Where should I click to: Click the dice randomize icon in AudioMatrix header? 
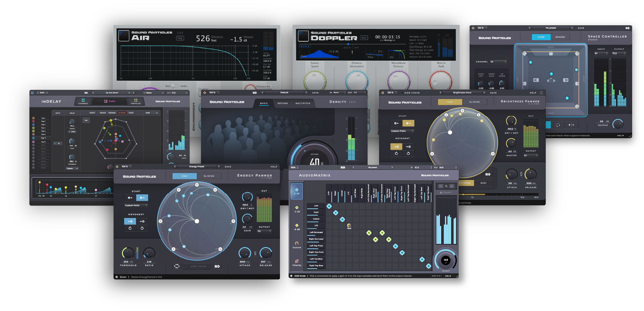(343, 167)
